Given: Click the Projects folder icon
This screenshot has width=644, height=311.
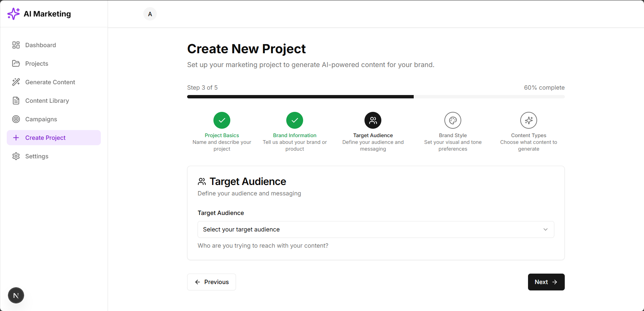Looking at the screenshot, I should tap(16, 64).
